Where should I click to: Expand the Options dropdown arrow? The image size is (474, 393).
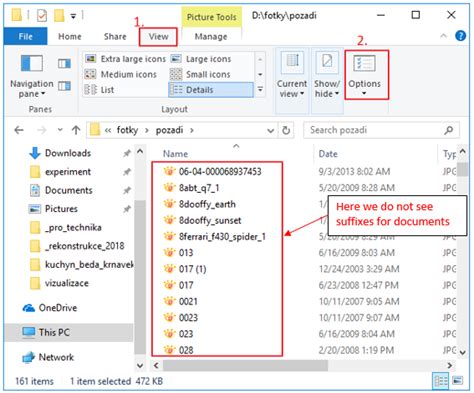[x=364, y=93]
